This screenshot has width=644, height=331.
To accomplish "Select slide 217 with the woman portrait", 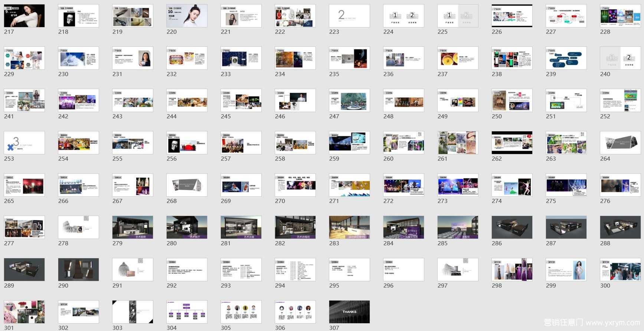I will click(x=24, y=16).
